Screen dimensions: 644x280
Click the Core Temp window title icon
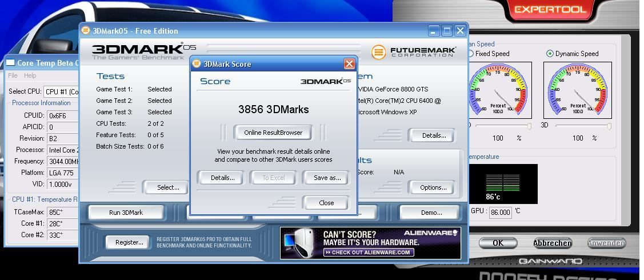coord(10,63)
